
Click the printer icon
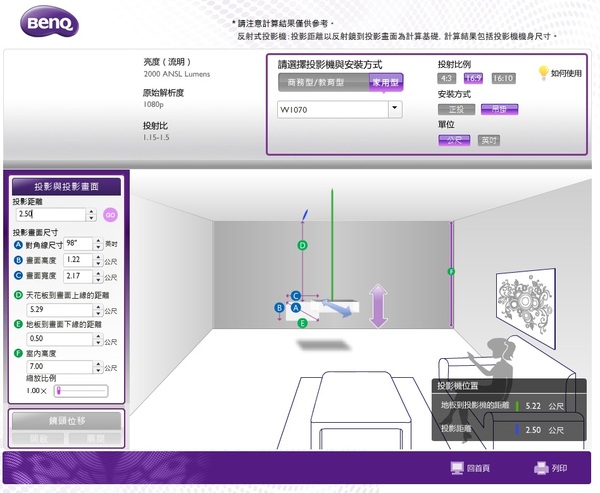click(541, 468)
